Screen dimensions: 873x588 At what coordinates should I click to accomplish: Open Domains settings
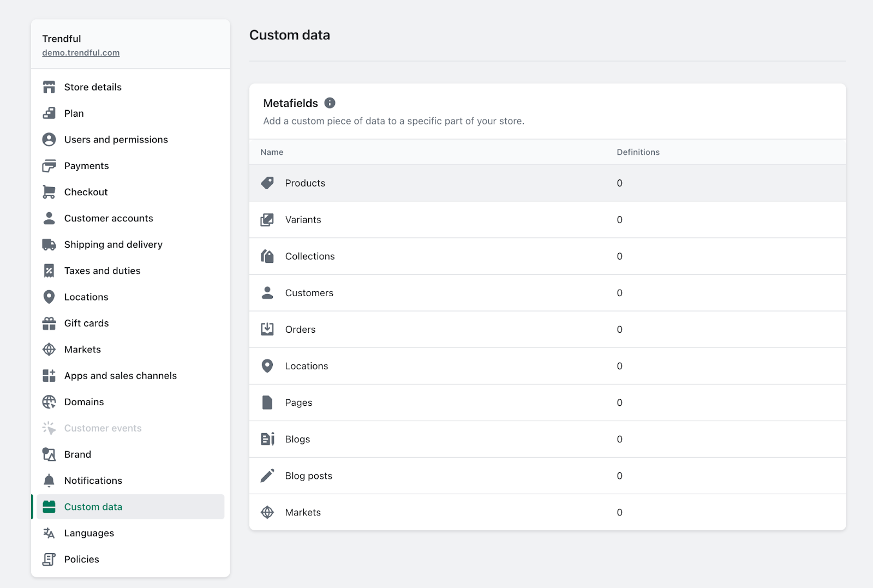[130, 402]
